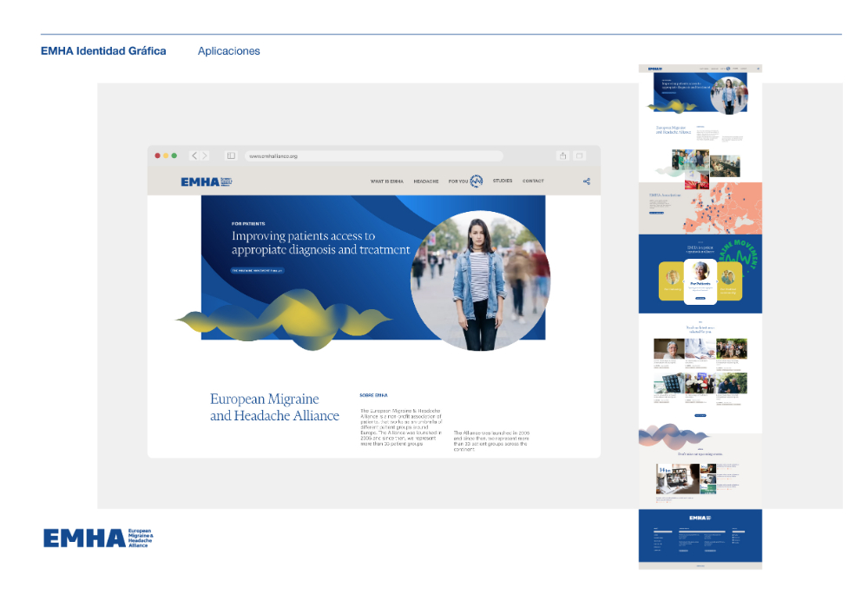Open the CONTACT menu item
Viewport: 868px width, 614px height.
pyautogui.click(x=533, y=181)
